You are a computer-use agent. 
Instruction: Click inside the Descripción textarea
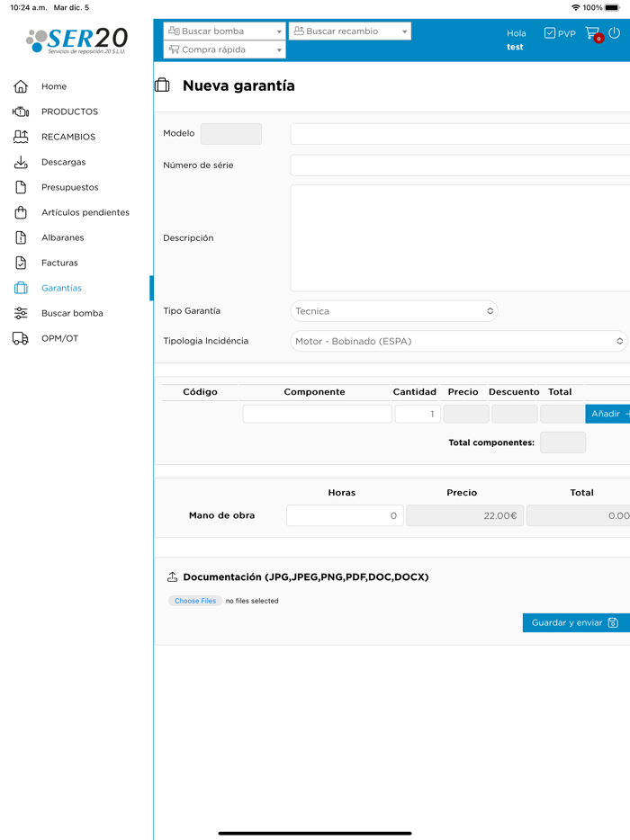[x=460, y=237]
